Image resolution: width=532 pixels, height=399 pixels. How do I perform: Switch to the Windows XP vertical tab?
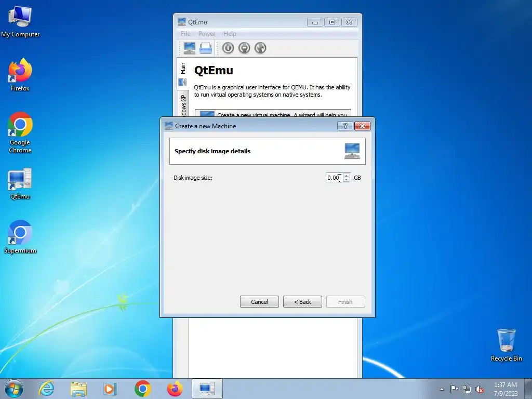[x=183, y=104]
